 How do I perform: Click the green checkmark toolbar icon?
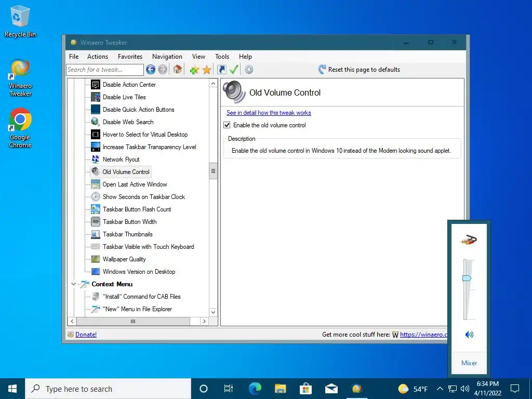[234, 69]
